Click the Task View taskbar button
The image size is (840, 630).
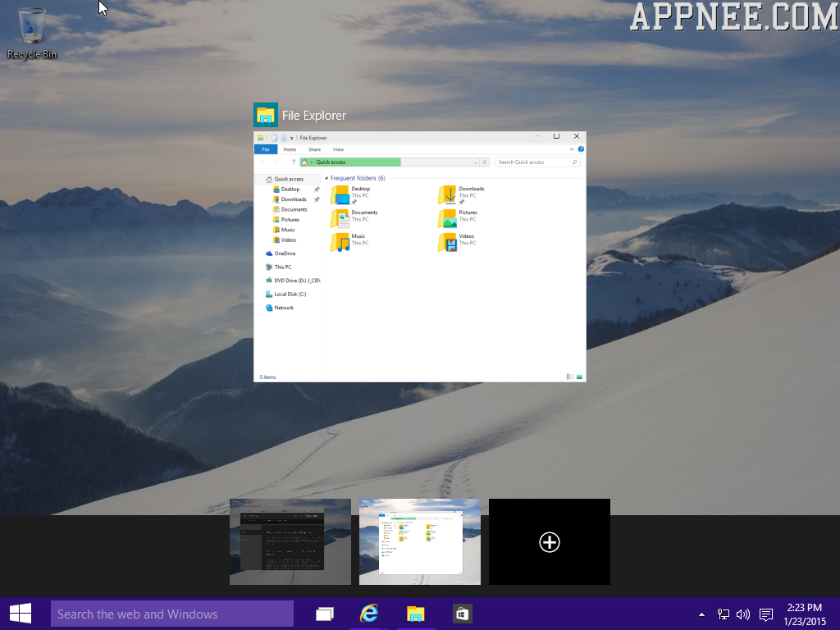(x=325, y=614)
